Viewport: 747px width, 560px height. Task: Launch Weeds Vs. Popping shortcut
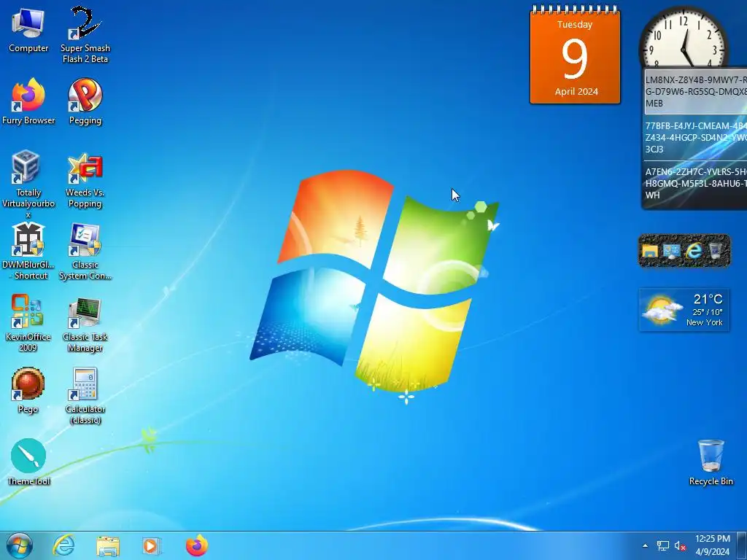[x=85, y=180]
